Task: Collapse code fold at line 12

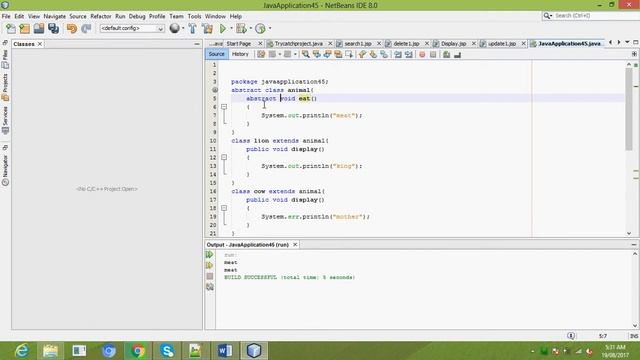Action: pyautogui.click(x=224, y=157)
